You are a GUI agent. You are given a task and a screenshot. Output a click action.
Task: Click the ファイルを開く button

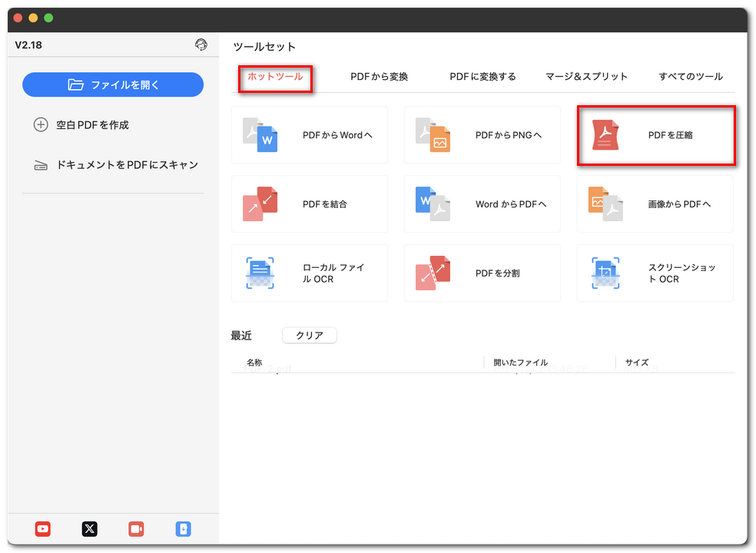[112, 84]
